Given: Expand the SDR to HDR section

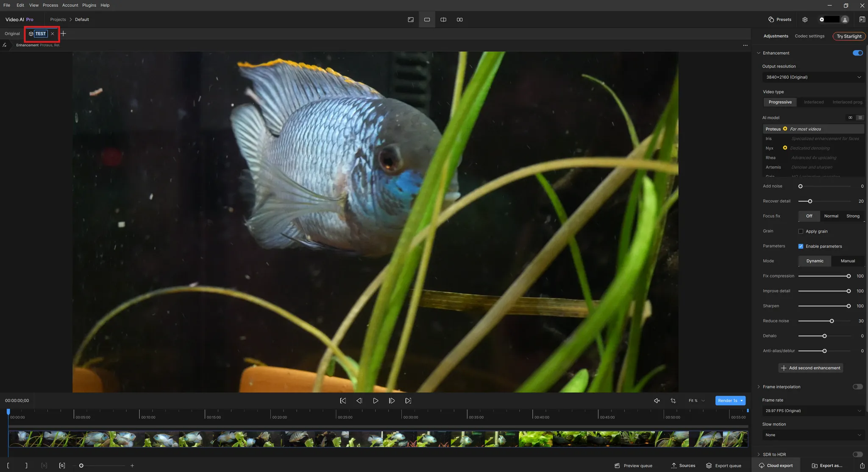Looking at the screenshot, I should pyautogui.click(x=759, y=454).
